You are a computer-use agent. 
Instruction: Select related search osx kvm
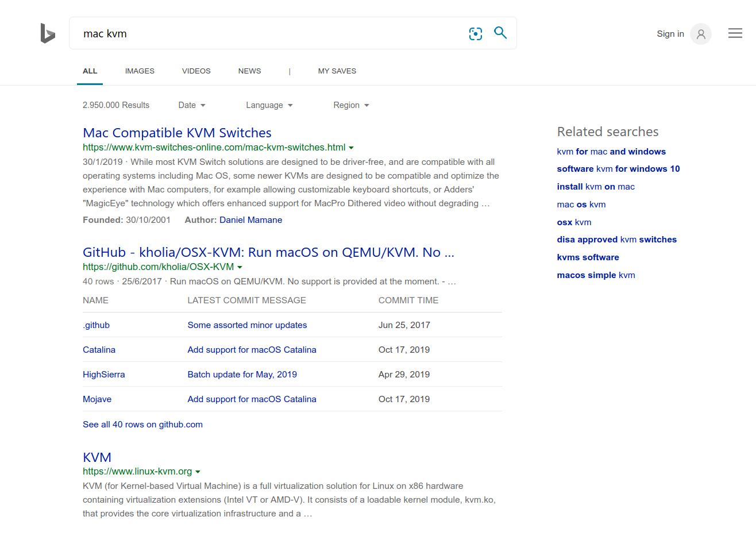574,222
